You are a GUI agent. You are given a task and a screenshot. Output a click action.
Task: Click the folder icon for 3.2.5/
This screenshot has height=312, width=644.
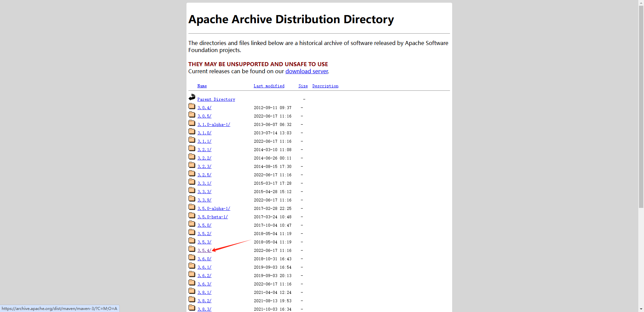tap(192, 173)
